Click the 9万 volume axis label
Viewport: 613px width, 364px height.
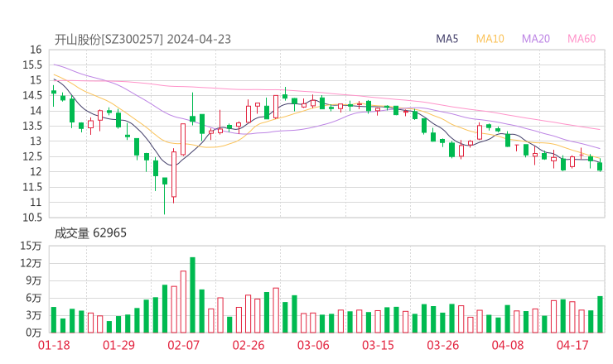pos(34,280)
